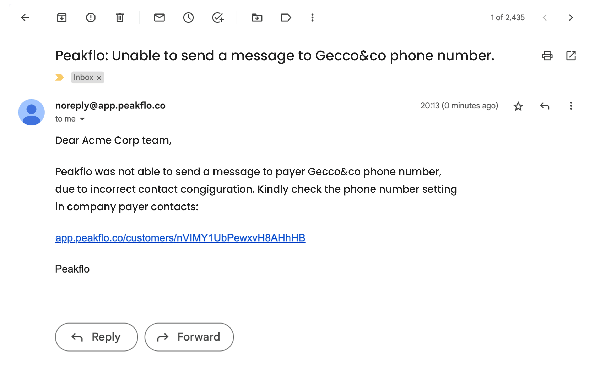Viewport: 600px width, 376px height.
Task: Print the whole conversation
Action: click(x=547, y=56)
